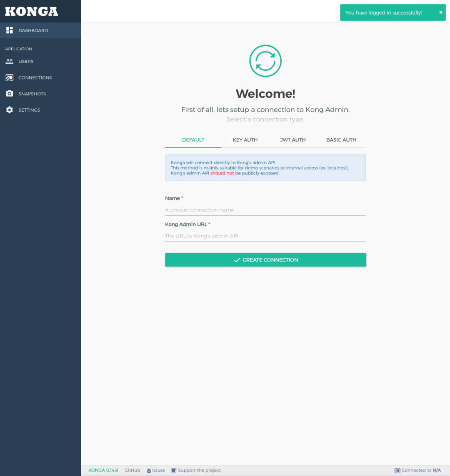
Task: Click the coffee cup icon in footer
Action: pyautogui.click(x=173, y=471)
